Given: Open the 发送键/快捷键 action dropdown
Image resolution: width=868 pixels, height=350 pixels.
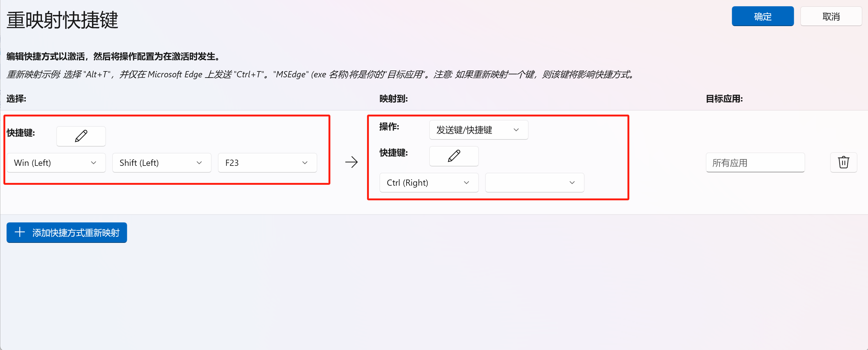Looking at the screenshot, I should [479, 130].
